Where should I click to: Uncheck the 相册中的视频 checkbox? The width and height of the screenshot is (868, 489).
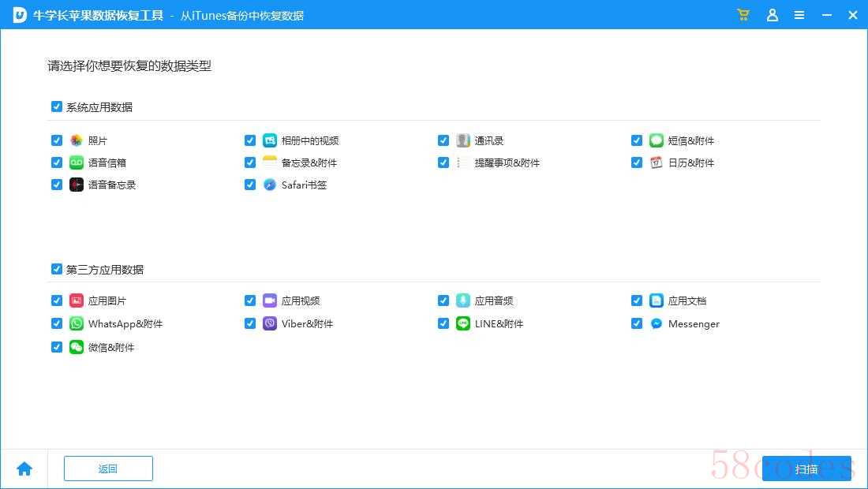click(250, 140)
